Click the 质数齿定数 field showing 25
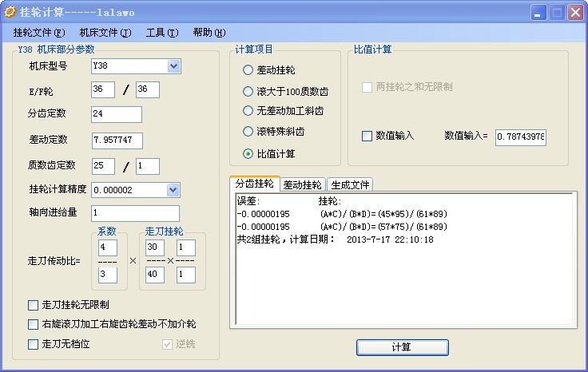This screenshot has height=372, width=588. [103, 166]
